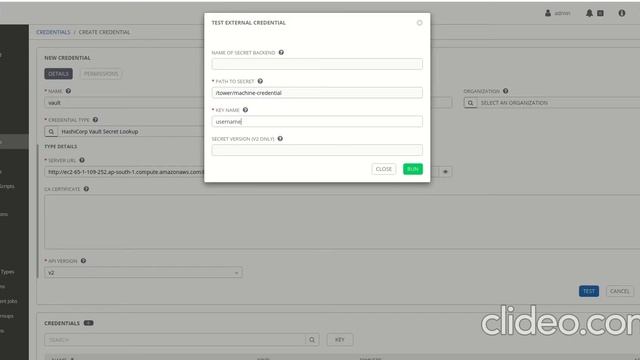Click the Name field containing vault
640x360 pixels.
(124, 103)
